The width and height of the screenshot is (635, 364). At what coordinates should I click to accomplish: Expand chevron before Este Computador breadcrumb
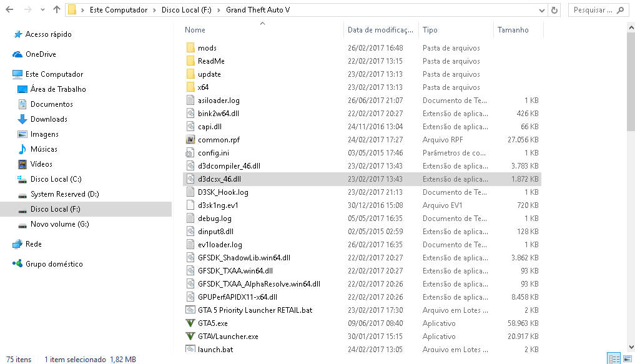point(82,10)
